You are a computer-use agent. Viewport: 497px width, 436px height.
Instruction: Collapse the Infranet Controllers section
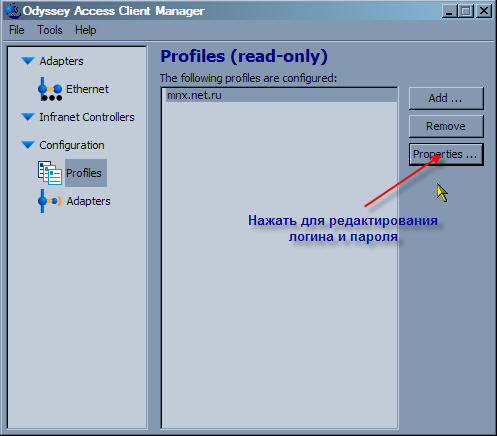point(28,117)
